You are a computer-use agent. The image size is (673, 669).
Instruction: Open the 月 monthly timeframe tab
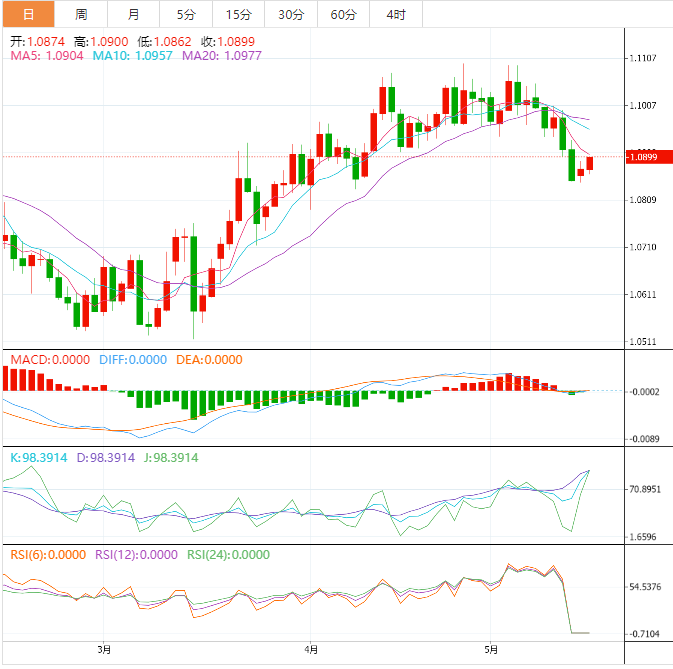click(x=134, y=14)
